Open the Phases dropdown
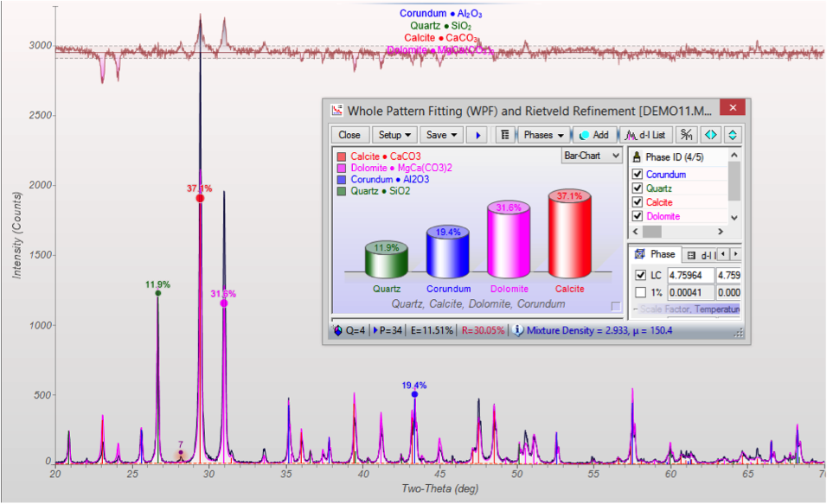 tap(543, 135)
